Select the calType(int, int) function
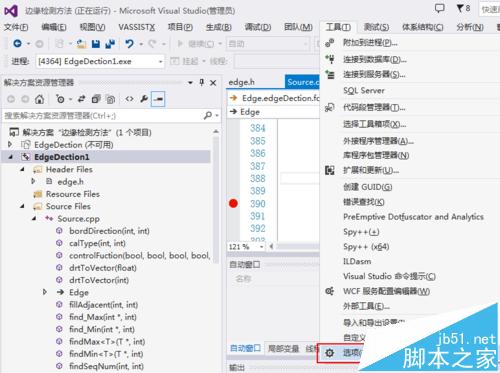Screen dimensions: 500x373 click(97, 243)
